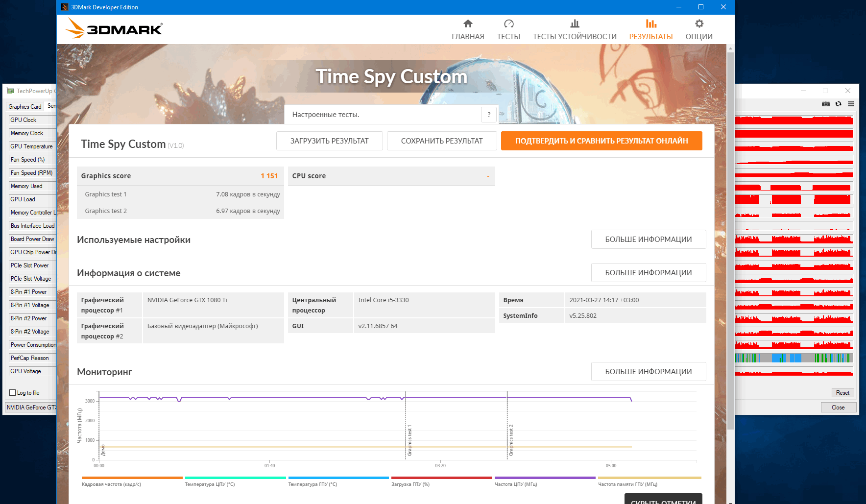Click SystemInfo version v5.25.802
Viewport: 866px width, 504px height.
(583, 316)
